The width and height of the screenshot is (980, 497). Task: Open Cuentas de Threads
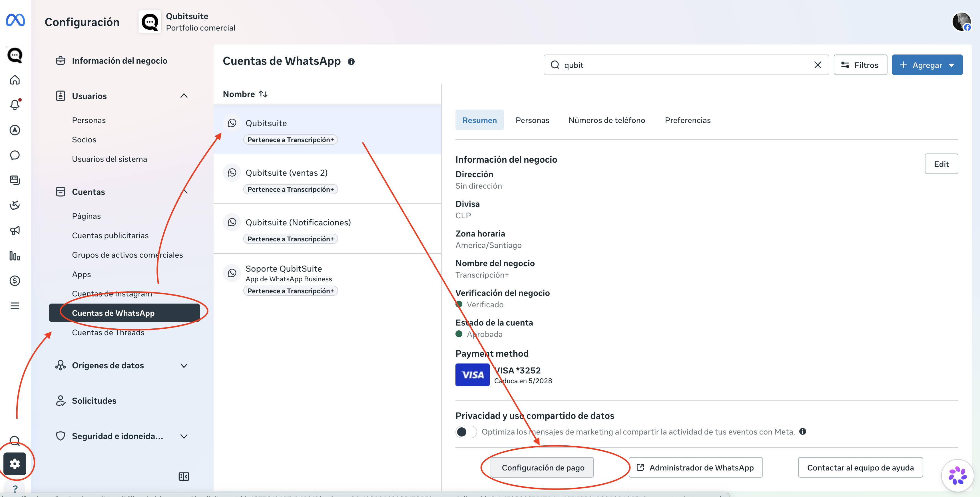coord(108,332)
